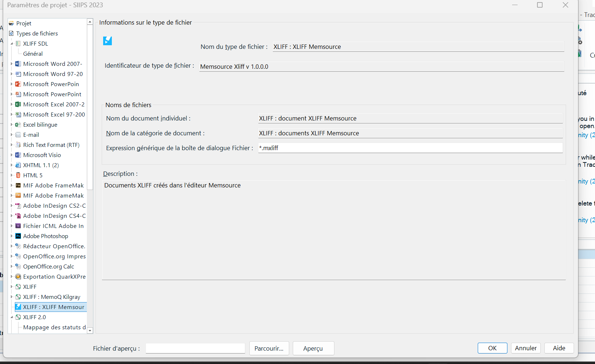Click the Identificateur de type de fichier field
The width and height of the screenshot is (595, 364).
tap(381, 67)
